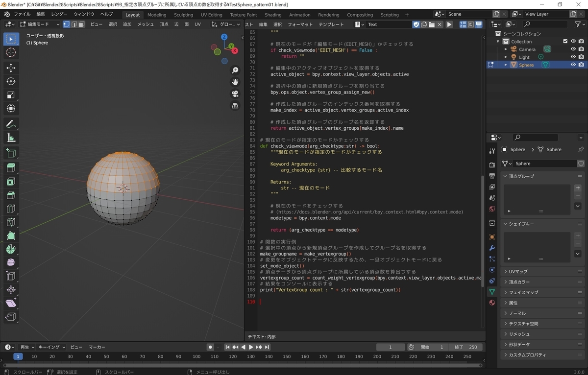Image resolution: width=588 pixels, height=375 pixels.
Task: Uncheck the Collection exclude checkbox
Action: [x=565, y=41]
